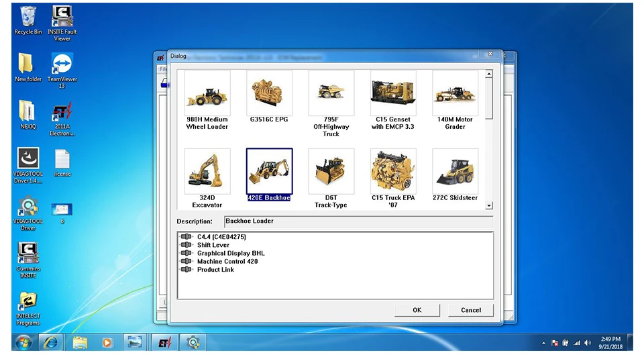Open the license text file

62,162
